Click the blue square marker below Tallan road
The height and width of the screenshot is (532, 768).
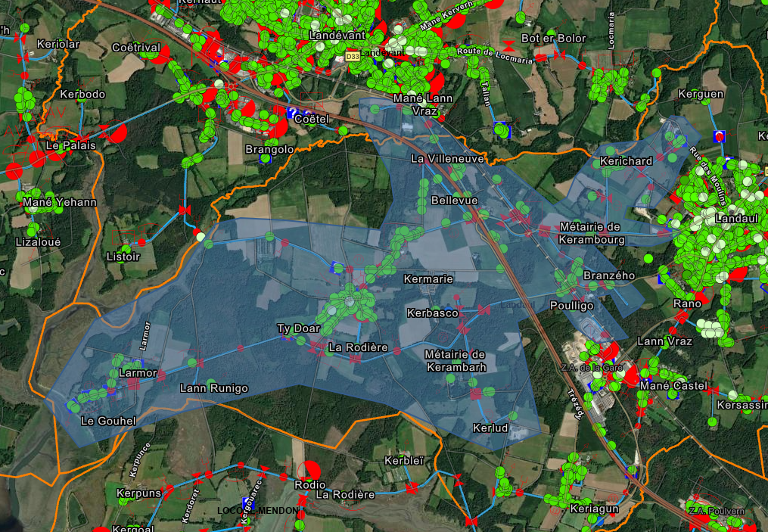click(501, 130)
